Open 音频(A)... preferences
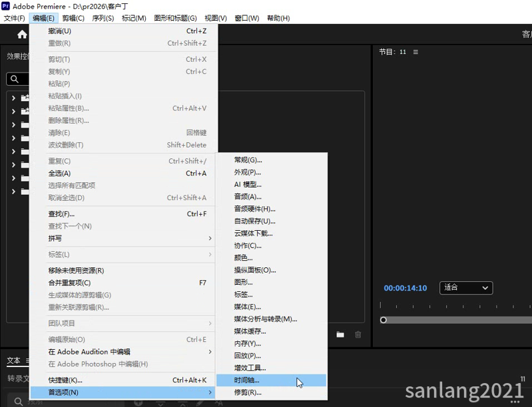This screenshot has width=532, height=407. point(272,197)
